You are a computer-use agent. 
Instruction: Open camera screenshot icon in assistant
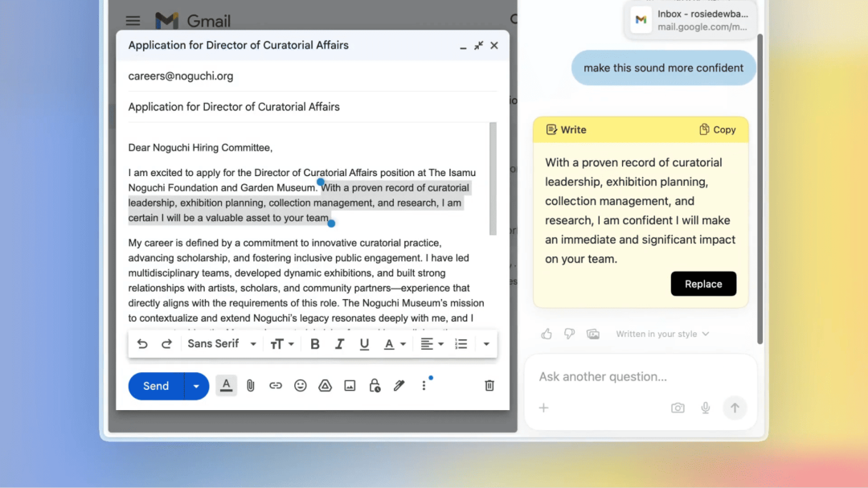(678, 408)
